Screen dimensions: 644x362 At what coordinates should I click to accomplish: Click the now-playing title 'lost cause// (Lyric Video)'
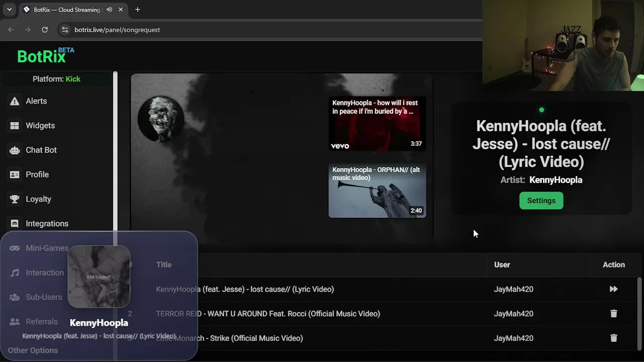tap(541, 144)
